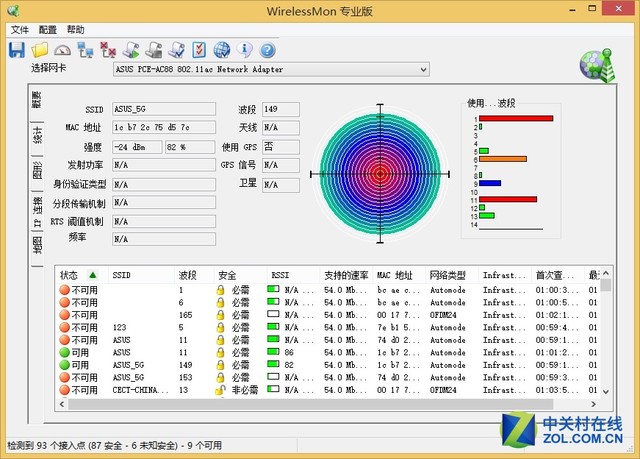The height and width of the screenshot is (459, 640).
Task: Click WirelessMon app icon in title bar
Action: (x=13, y=10)
